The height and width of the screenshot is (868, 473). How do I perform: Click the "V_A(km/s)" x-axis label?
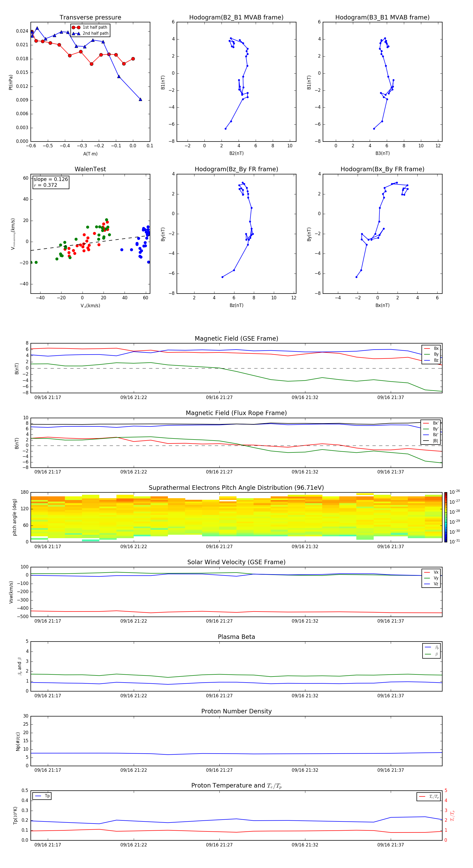[90, 306]
